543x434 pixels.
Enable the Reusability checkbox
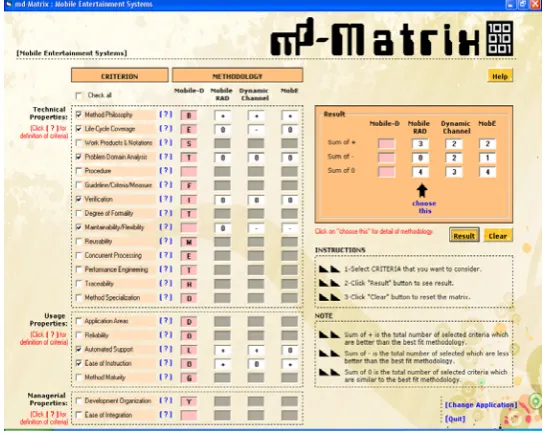tap(79, 241)
